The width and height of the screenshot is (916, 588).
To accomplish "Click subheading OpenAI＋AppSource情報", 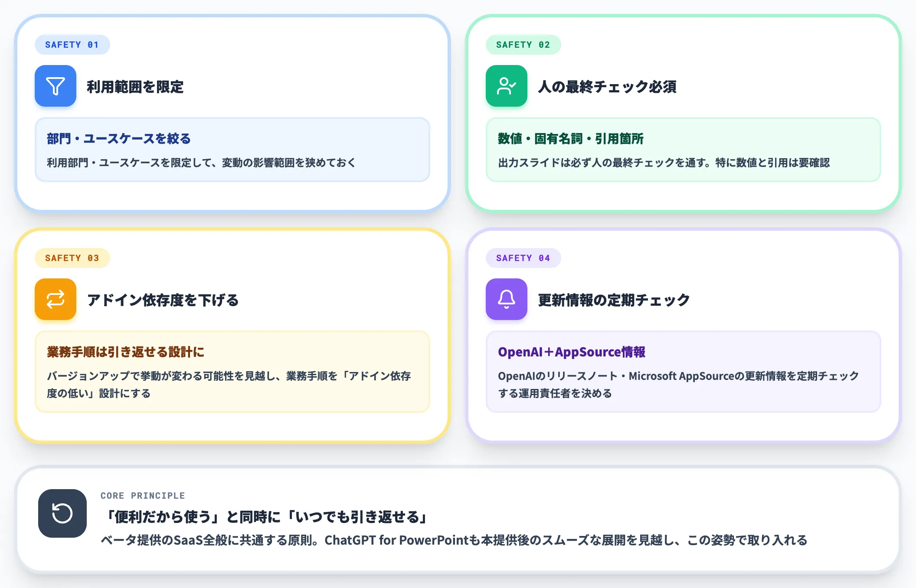I will click(x=572, y=352).
